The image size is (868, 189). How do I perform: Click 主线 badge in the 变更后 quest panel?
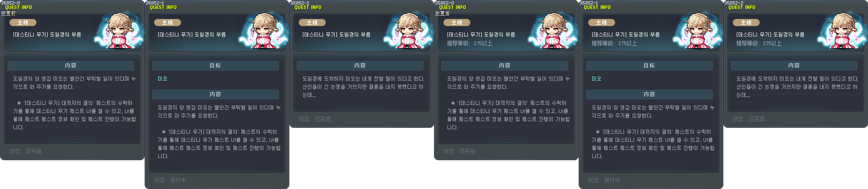457,22
